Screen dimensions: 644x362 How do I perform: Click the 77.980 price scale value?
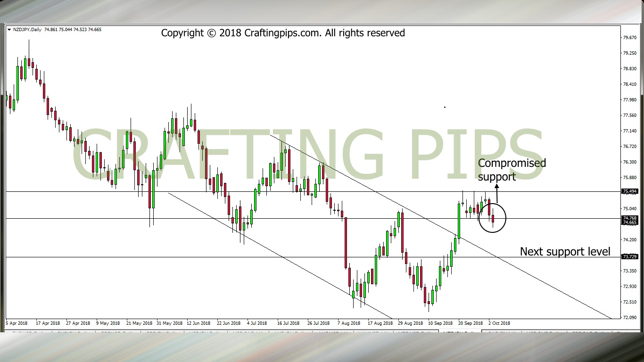[x=630, y=100]
